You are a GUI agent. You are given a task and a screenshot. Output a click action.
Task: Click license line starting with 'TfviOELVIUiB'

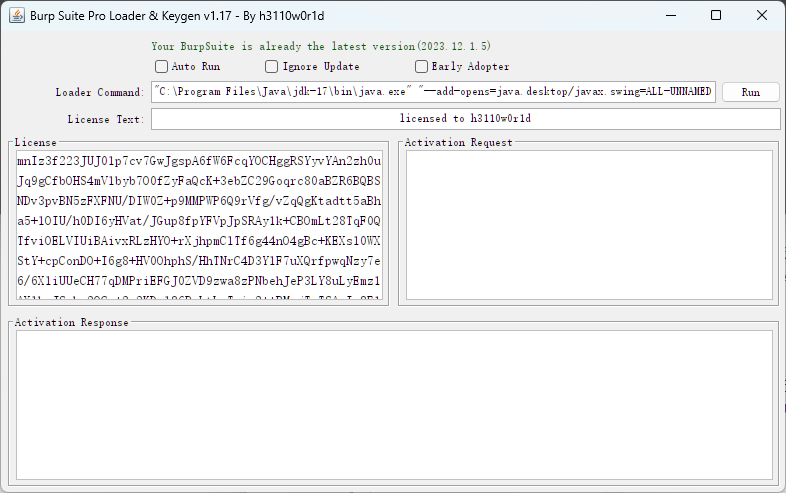coord(199,241)
